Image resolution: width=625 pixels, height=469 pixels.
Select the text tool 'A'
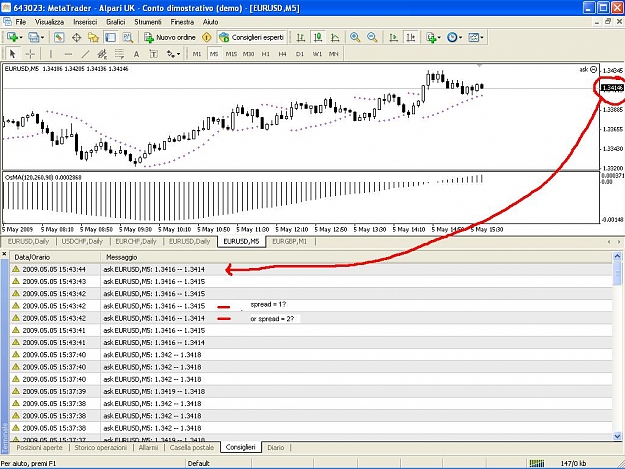[x=136, y=54]
